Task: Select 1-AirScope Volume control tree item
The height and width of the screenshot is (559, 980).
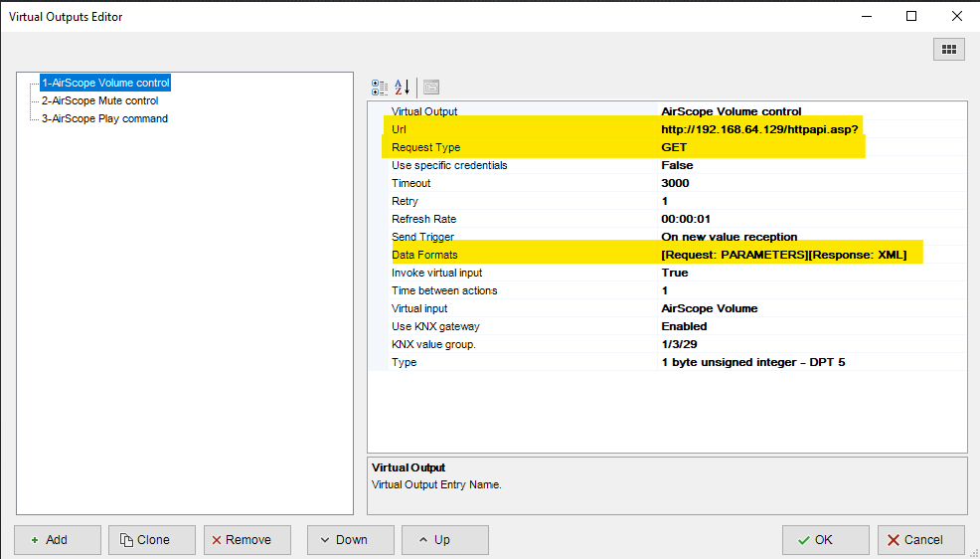Action: coord(105,83)
